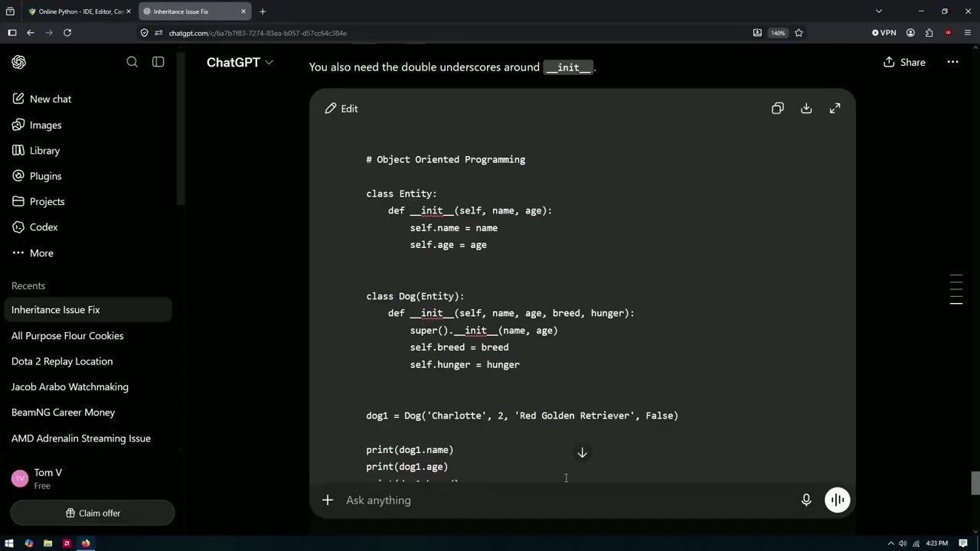980x551 pixels.
Task: Reload the current page
Action: (67, 33)
